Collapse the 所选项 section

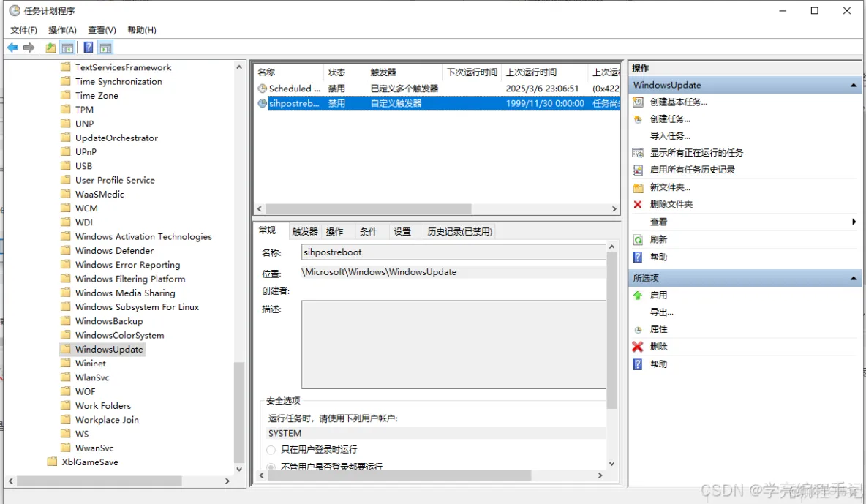click(853, 277)
